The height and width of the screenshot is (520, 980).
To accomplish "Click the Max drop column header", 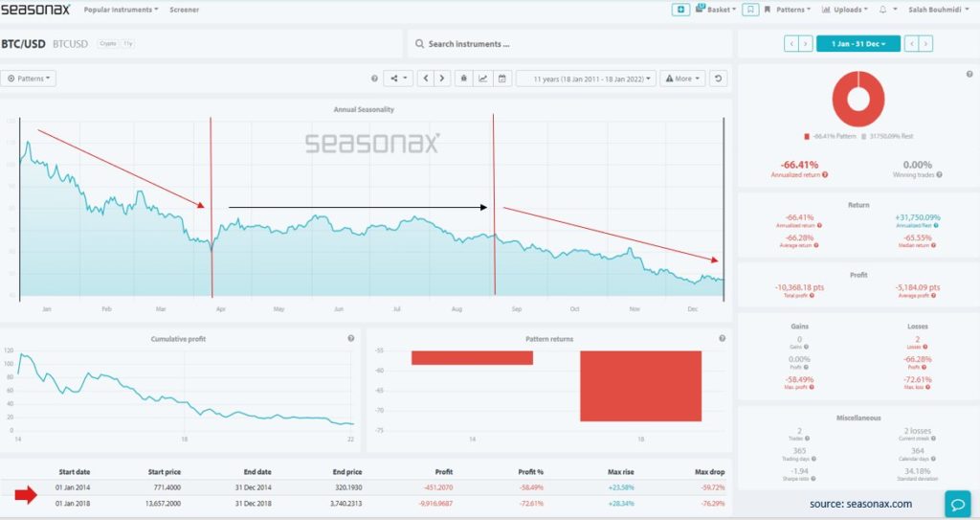I will [710, 472].
